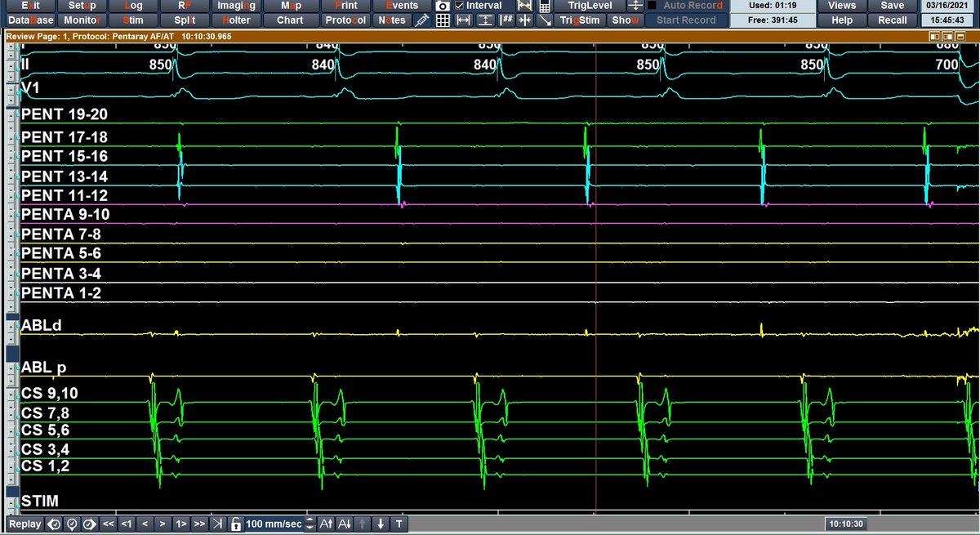
Task: Step back one page with <1
Action: coord(127,524)
